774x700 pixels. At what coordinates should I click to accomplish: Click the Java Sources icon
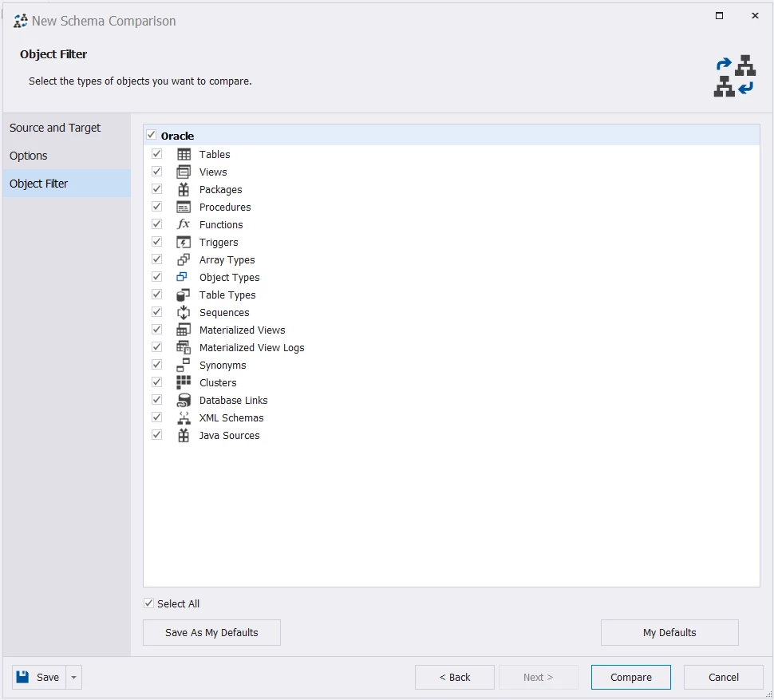(184, 435)
